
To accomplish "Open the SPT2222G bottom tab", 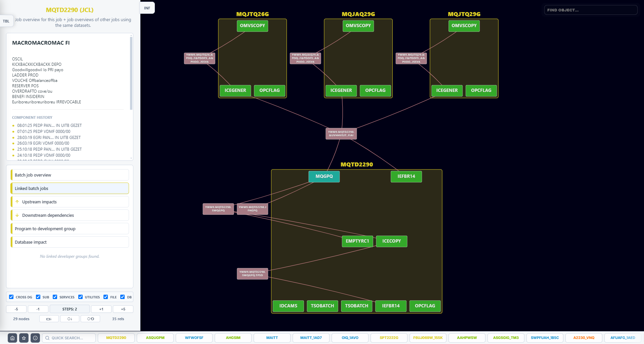I will pyautogui.click(x=389, y=338).
